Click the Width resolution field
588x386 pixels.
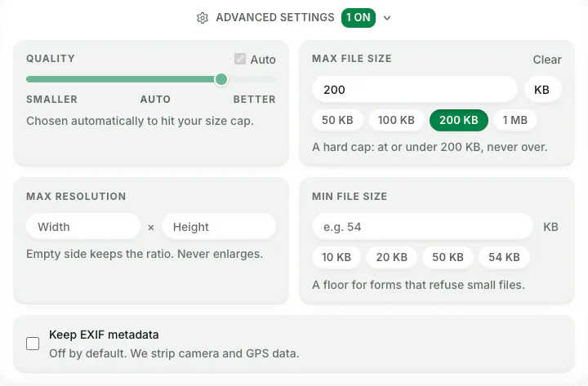[x=83, y=227]
